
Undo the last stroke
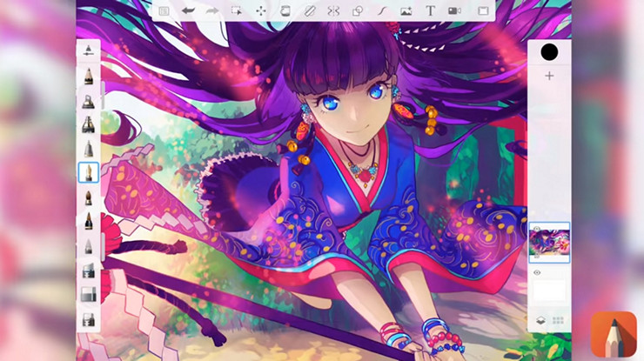tap(188, 10)
